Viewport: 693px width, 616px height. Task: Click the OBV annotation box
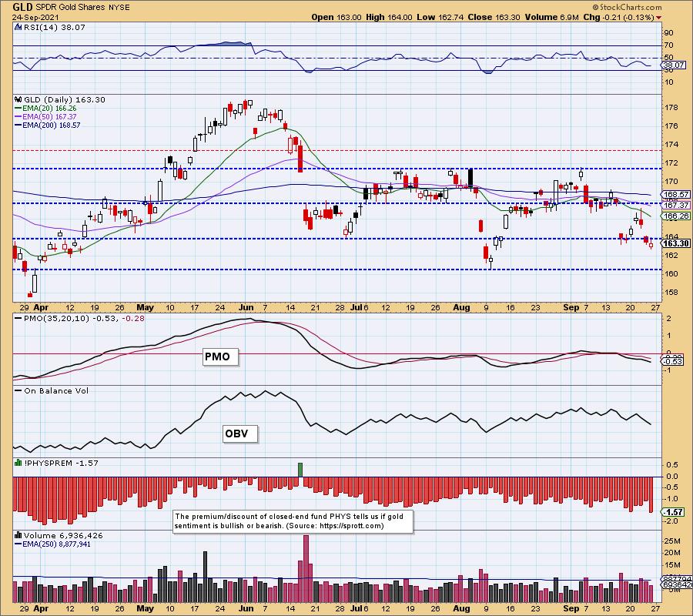point(240,434)
